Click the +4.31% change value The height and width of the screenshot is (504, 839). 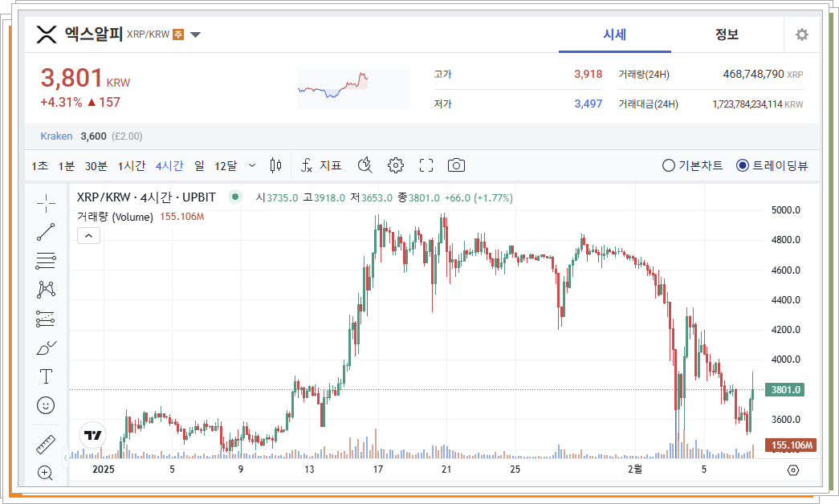point(62,102)
